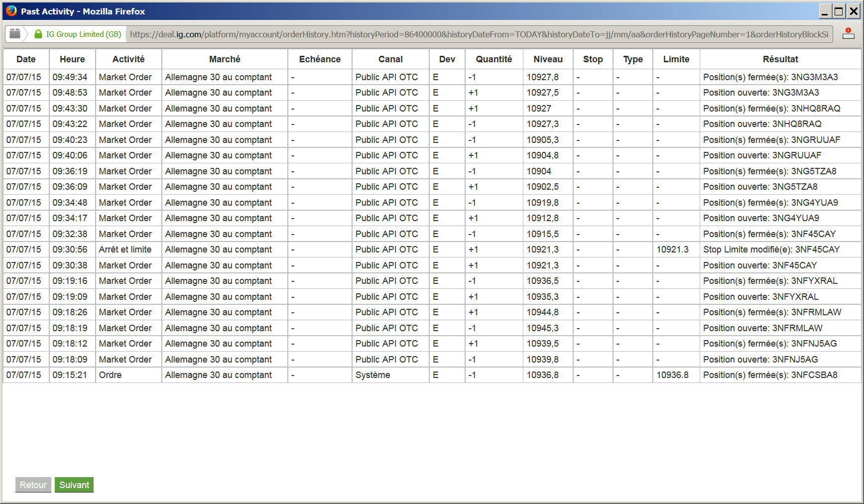Click the orderHistory URL address field
The width and height of the screenshot is (864, 504).
pos(479,34)
